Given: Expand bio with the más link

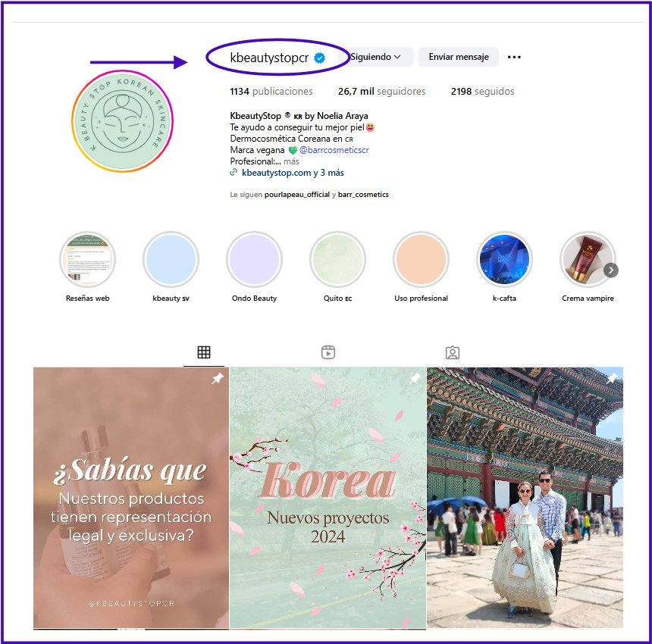Looking at the screenshot, I should (x=291, y=161).
